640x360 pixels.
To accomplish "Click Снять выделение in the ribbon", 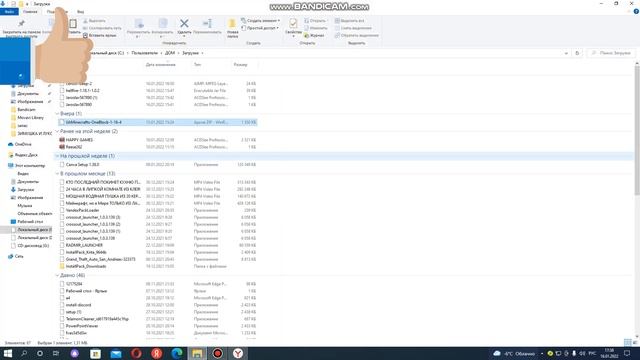I will 353,28.
